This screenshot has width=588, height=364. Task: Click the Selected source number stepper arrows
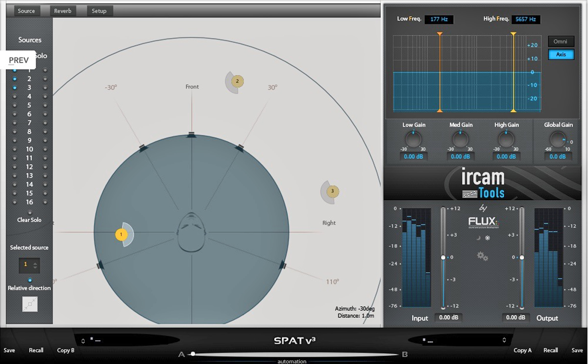pos(35,266)
